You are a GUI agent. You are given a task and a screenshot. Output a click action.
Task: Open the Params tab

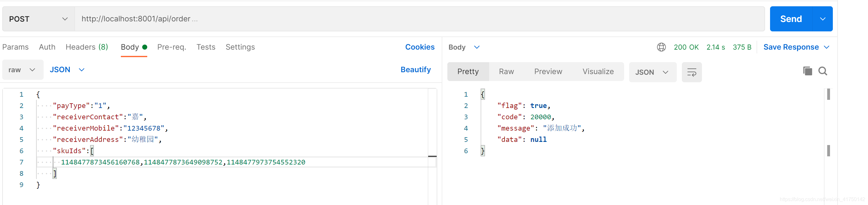click(x=15, y=47)
